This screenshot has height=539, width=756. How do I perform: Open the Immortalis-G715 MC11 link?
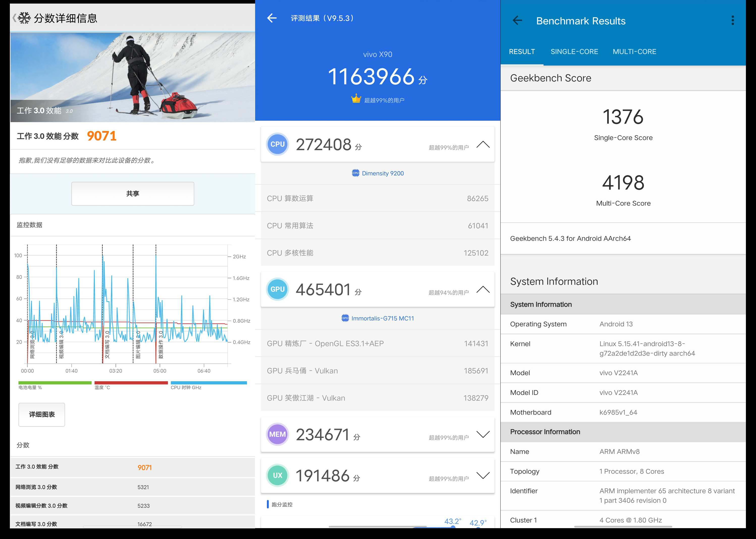[x=383, y=318]
